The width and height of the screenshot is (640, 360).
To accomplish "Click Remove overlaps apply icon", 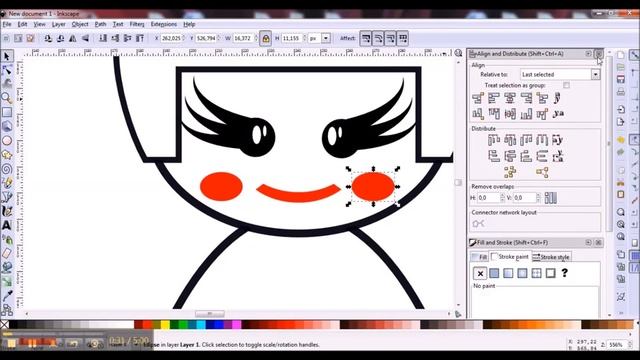I will 551,198.
